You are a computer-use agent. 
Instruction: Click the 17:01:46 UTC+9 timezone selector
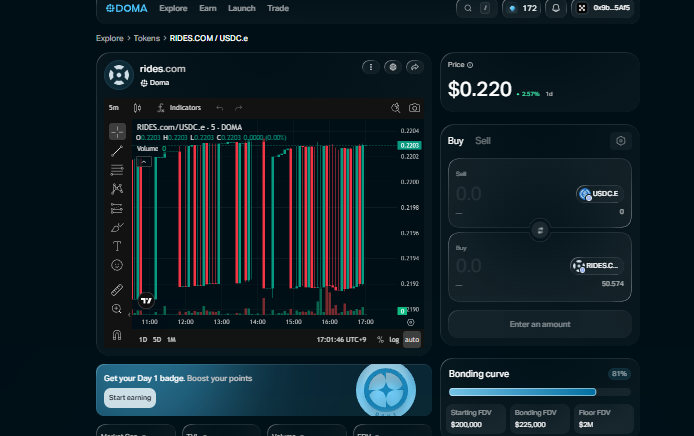coord(341,340)
